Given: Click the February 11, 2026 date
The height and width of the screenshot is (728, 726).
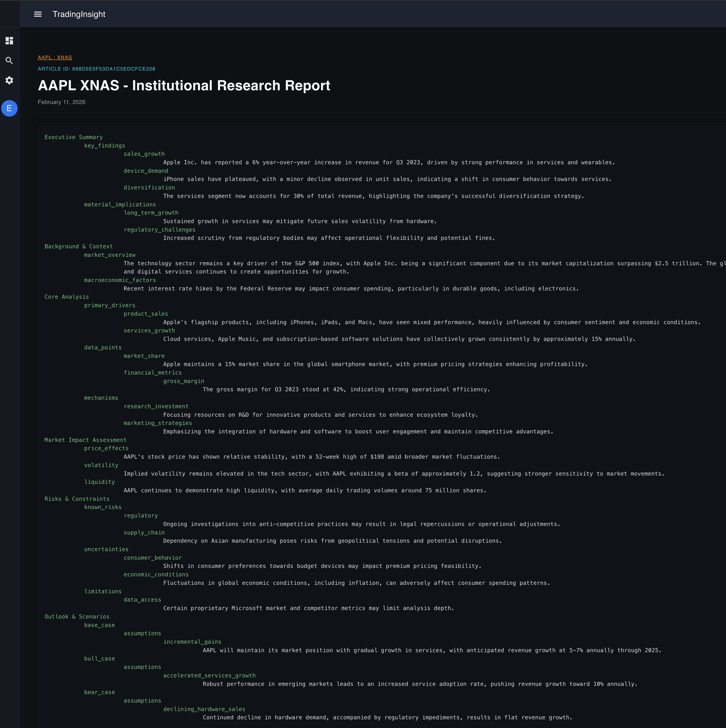Looking at the screenshot, I should click(61, 102).
